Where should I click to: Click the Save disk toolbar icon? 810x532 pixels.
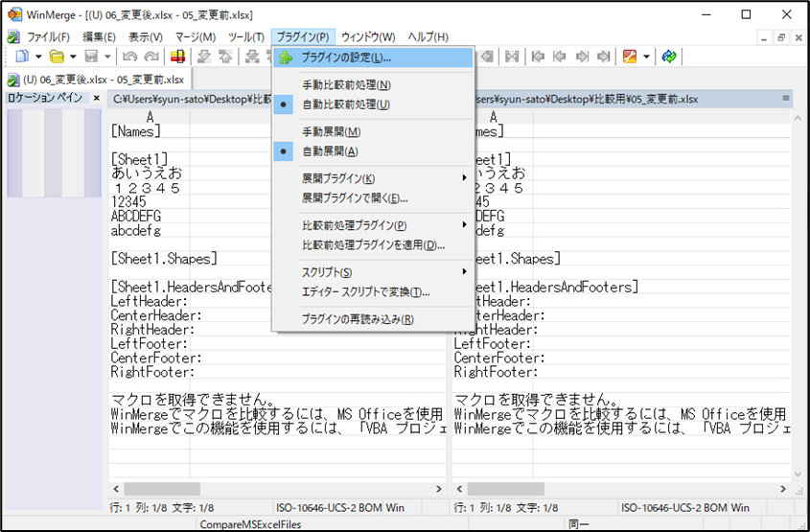[x=92, y=58]
